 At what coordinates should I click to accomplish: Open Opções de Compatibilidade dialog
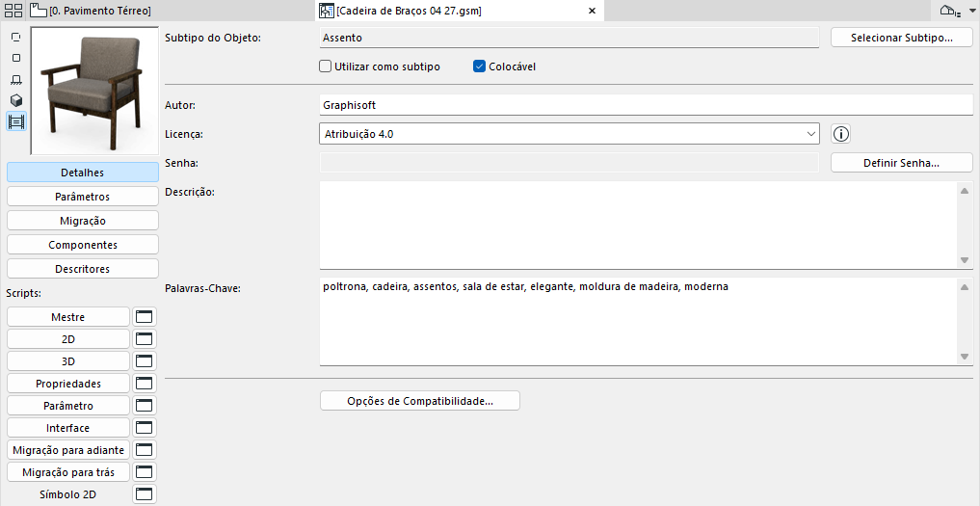(420, 401)
